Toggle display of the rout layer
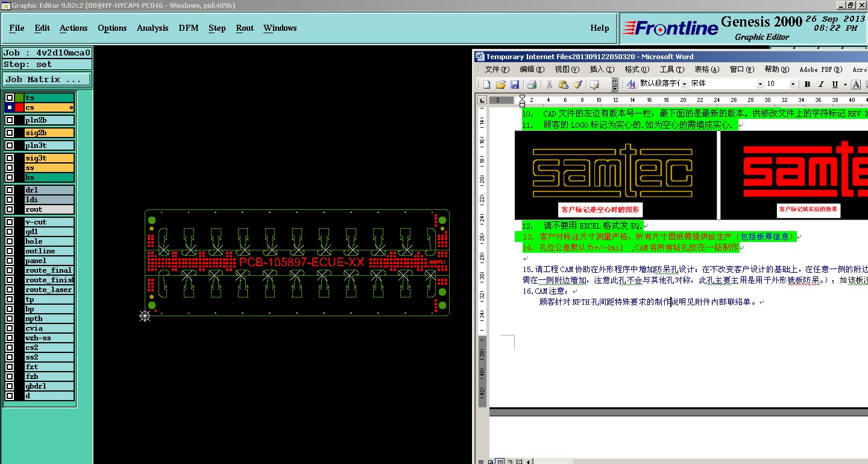868x464 pixels. pyautogui.click(x=10, y=209)
